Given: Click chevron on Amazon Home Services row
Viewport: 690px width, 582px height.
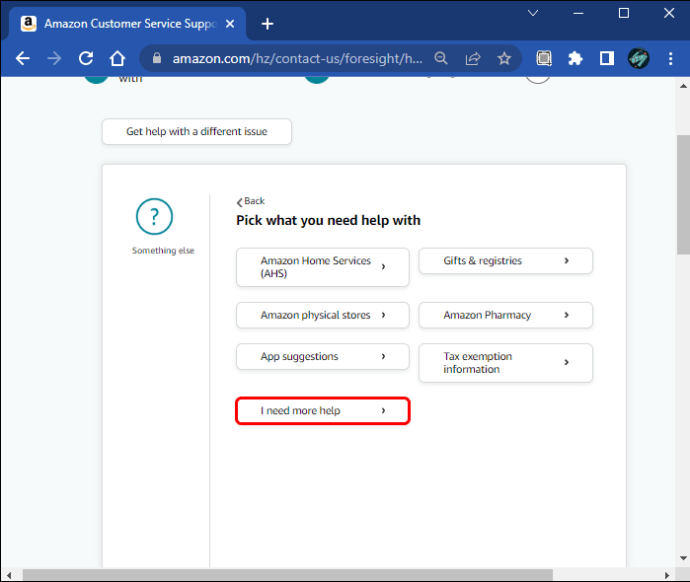Looking at the screenshot, I should [x=383, y=267].
